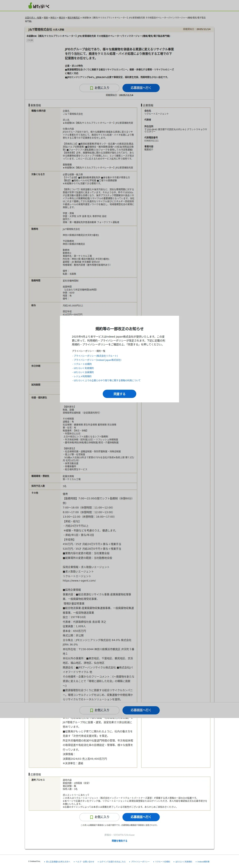Image resolution: width=239 pixels, height=868 pixels.
Task: Click the © Indeed Inc. footer text
Action: tap(34, 861)
